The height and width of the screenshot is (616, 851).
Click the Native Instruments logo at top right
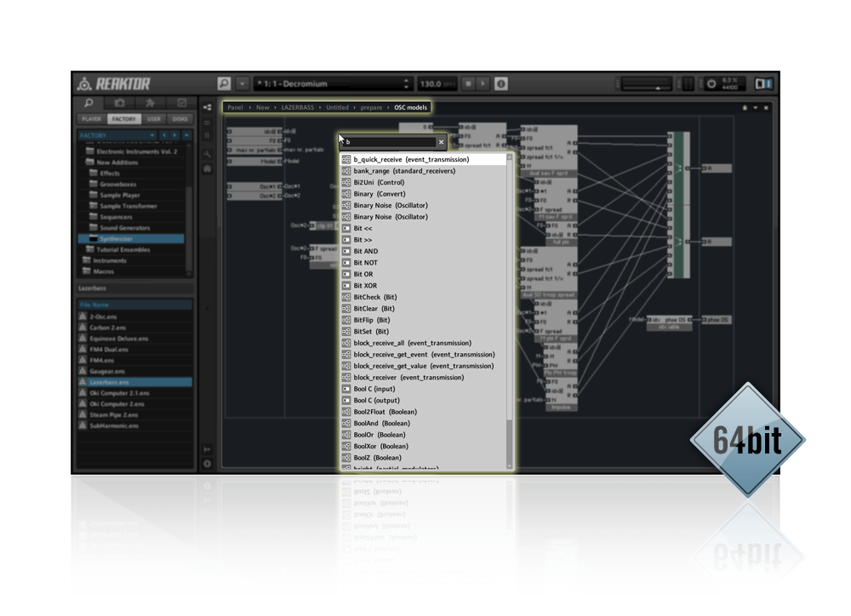(x=764, y=83)
